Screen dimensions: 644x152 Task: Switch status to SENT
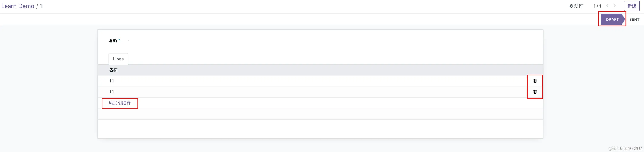[634, 19]
